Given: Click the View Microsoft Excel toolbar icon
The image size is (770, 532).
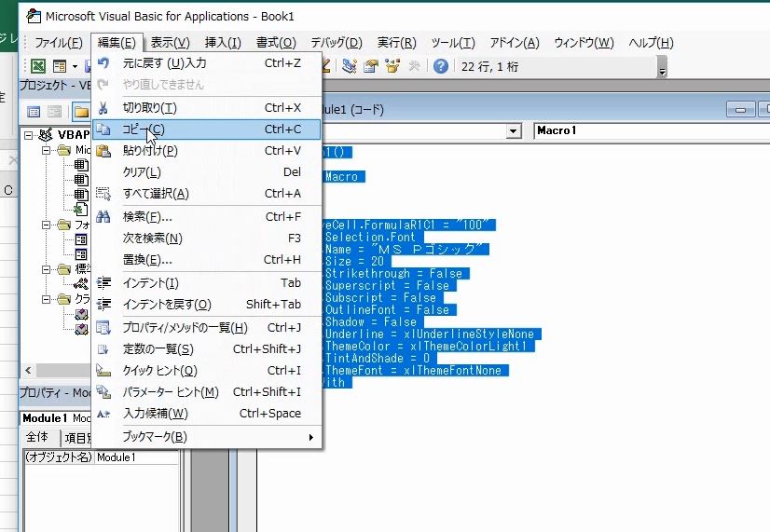Looking at the screenshot, I should pos(38,66).
